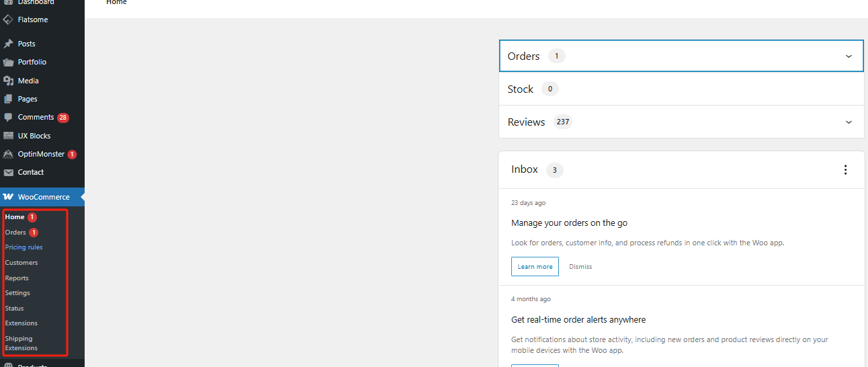Click the Portfolio icon in sidebar
The image size is (868, 367).
[x=8, y=62]
